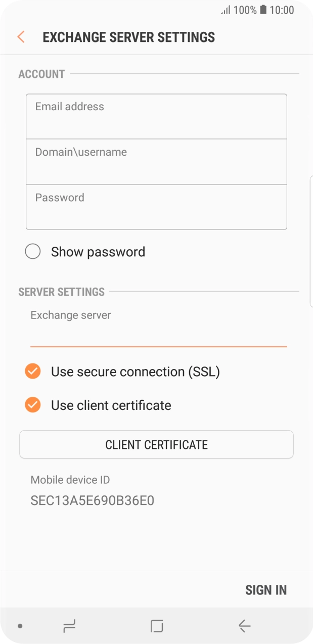Tap Sign In to connect the account

pyautogui.click(x=266, y=589)
